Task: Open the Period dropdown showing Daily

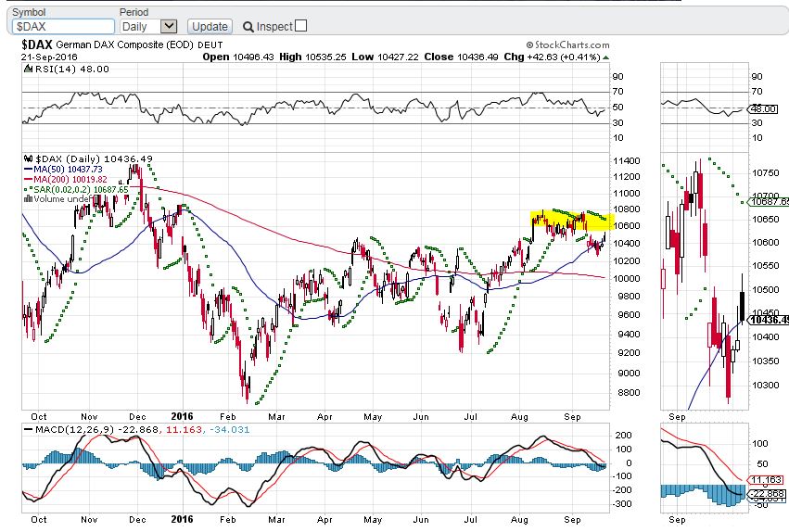Action: 148,26
